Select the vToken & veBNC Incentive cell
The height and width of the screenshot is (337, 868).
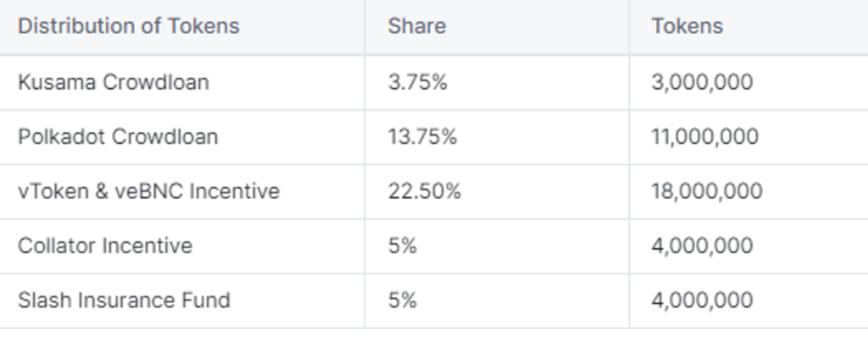click(x=149, y=191)
